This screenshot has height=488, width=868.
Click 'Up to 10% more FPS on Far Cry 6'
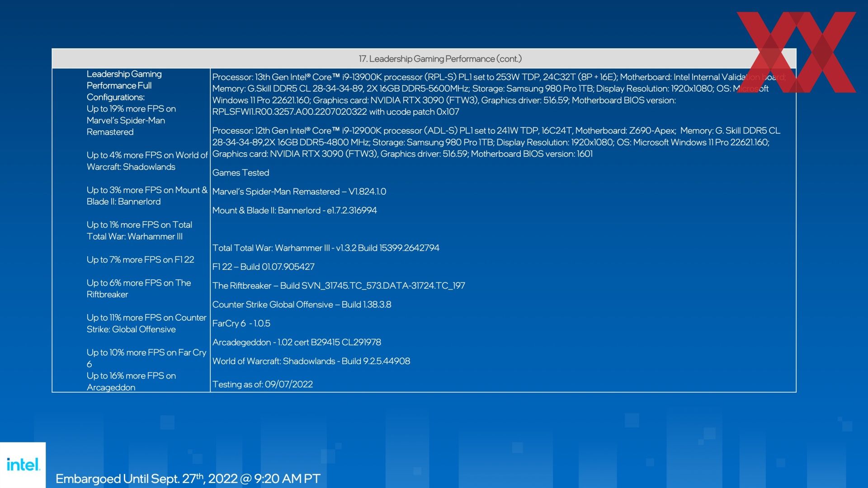coord(146,358)
